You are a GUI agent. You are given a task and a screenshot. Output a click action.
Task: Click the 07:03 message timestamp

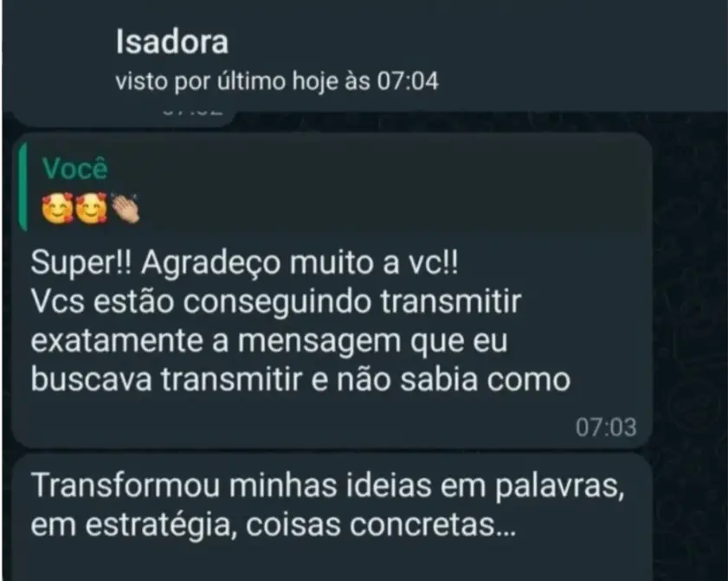coord(606,427)
